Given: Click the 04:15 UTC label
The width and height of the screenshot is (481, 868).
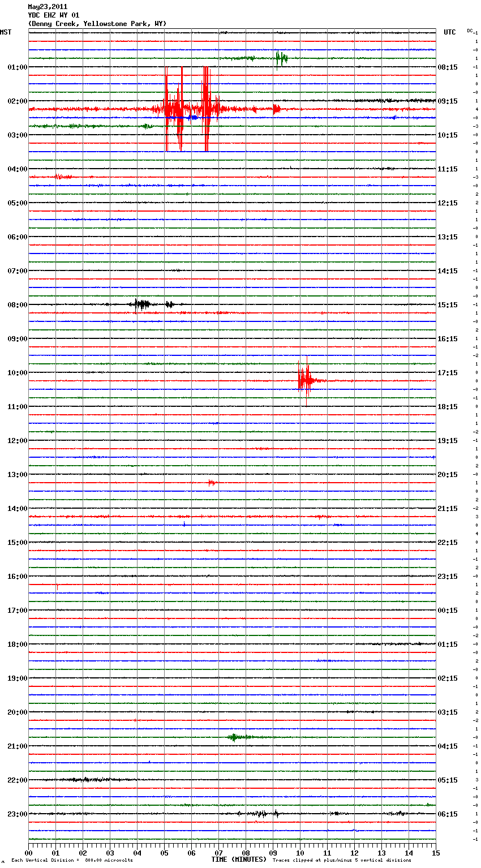Looking at the screenshot, I should (x=448, y=746).
